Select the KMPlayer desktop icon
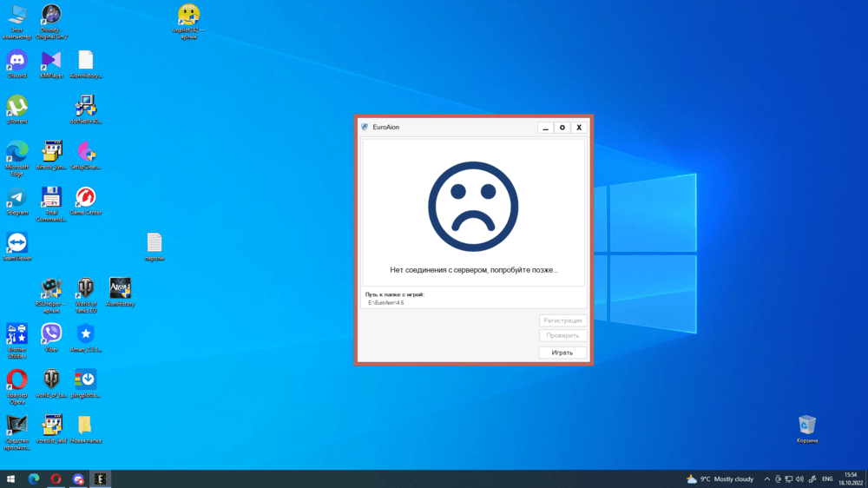868x488 pixels. (51, 61)
